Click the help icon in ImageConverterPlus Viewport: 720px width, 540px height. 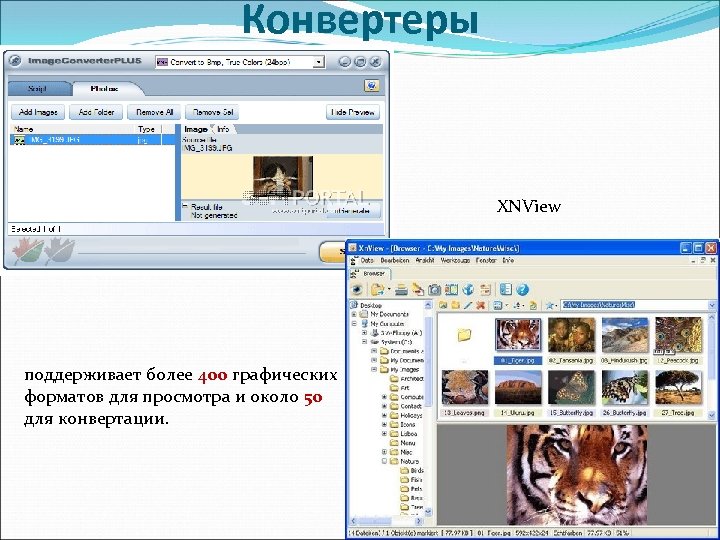(x=371, y=86)
